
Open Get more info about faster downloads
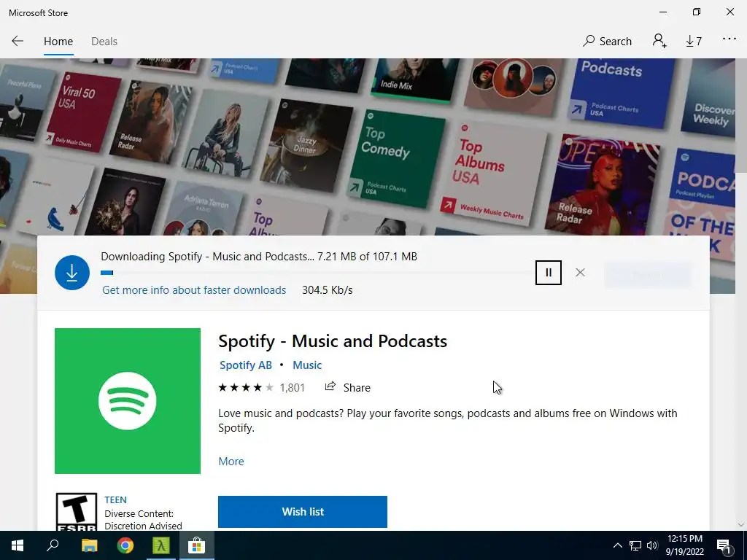pos(194,290)
